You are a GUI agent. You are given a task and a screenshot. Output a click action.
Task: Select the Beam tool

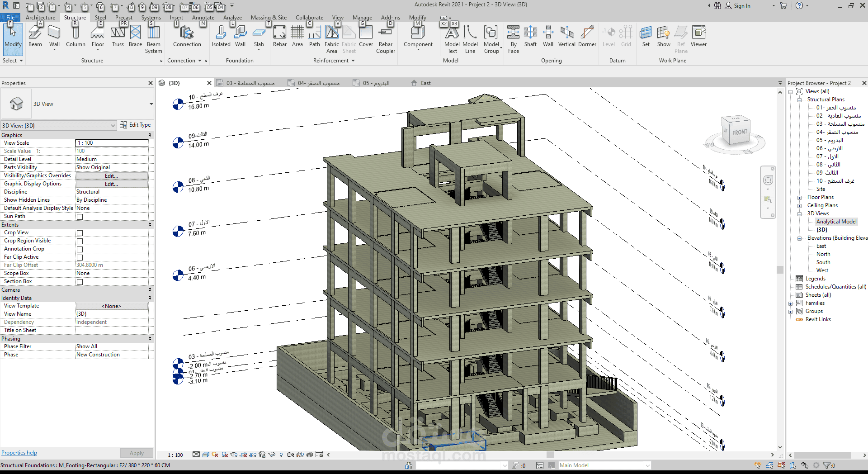tap(35, 36)
